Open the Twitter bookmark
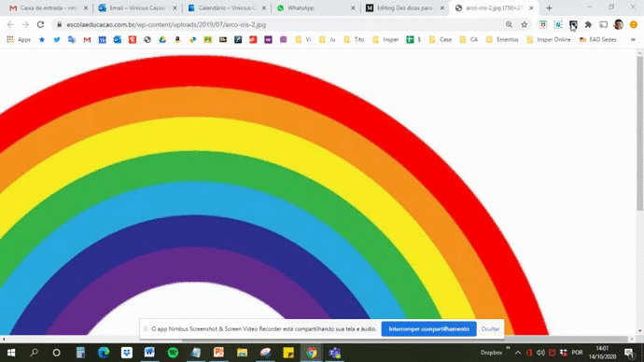Viewport: 644px width, 362px height. (57, 40)
